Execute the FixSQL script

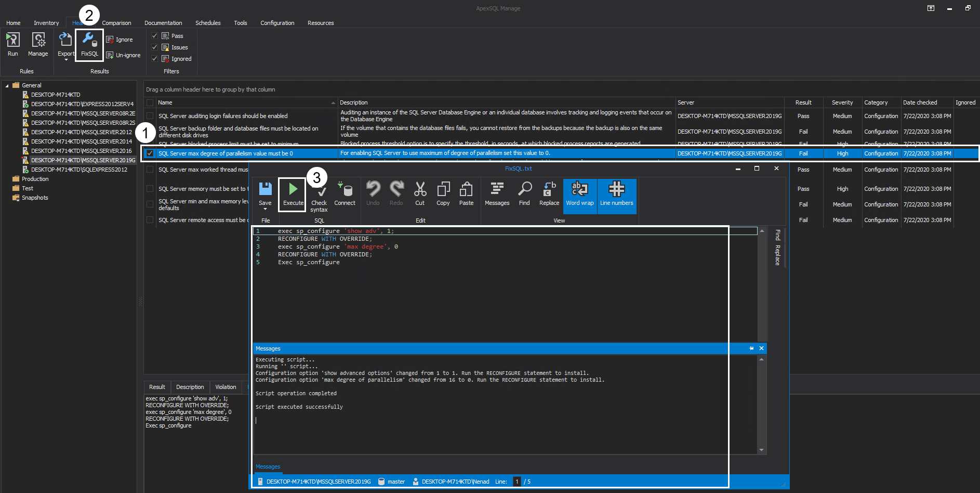tap(293, 193)
